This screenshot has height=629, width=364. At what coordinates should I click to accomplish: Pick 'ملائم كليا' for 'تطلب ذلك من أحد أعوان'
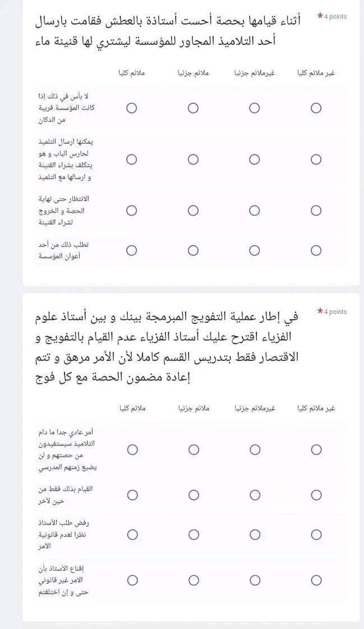[x=132, y=250]
